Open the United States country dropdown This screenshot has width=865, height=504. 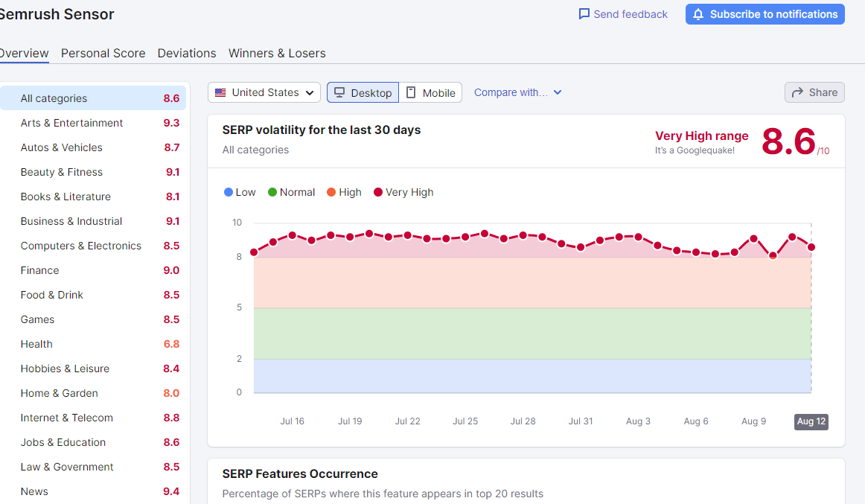pos(264,92)
